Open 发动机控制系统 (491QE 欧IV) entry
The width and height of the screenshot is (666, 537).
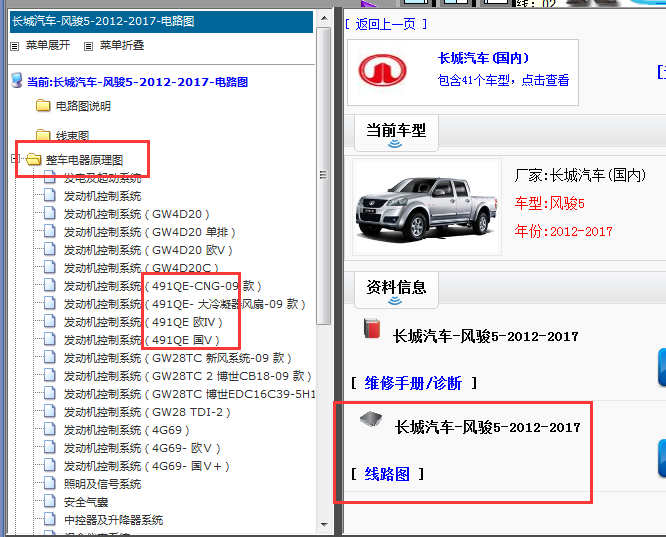tap(143, 322)
